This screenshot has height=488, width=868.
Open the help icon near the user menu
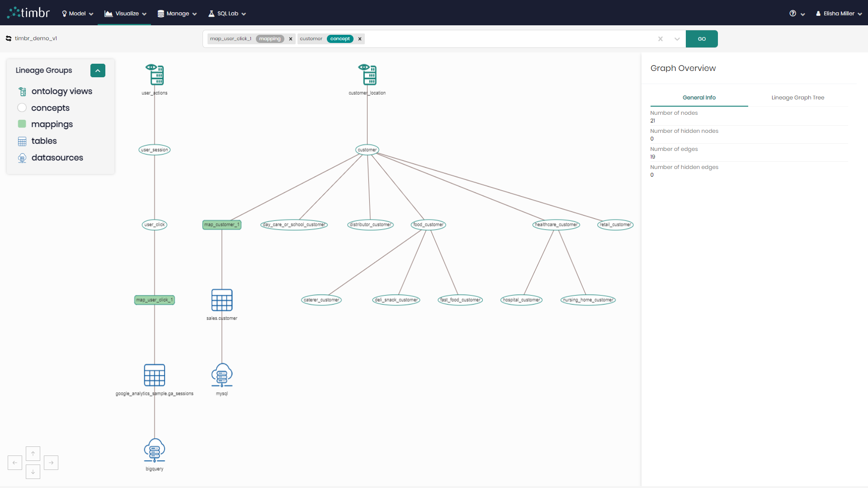coord(793,13)
